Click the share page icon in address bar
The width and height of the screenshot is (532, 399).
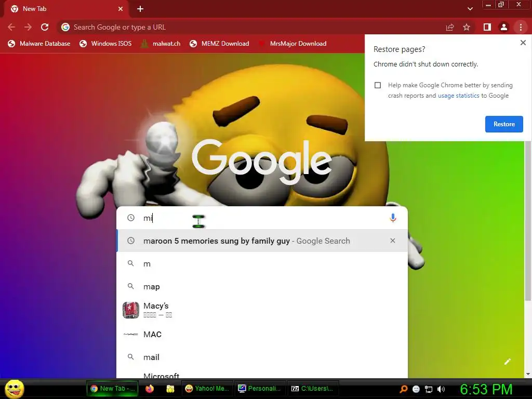[x=450, y=27]
